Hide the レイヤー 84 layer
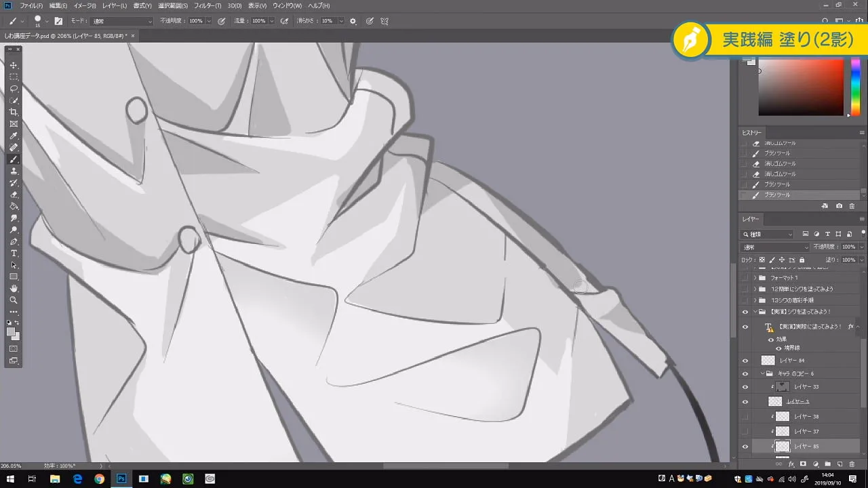 [745, 360]
